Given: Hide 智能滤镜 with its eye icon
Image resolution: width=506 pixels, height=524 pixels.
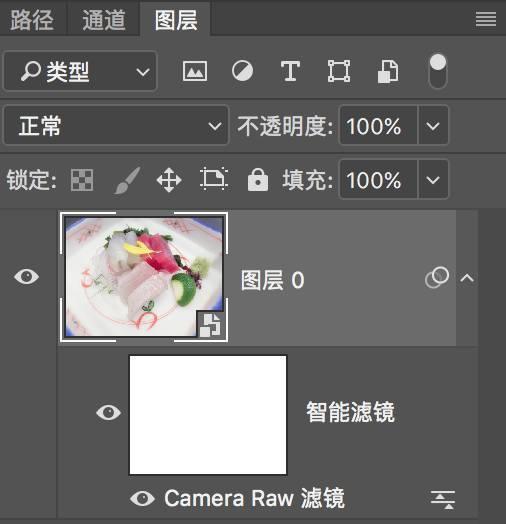Looking at the screenshot, I should (108, 412).
